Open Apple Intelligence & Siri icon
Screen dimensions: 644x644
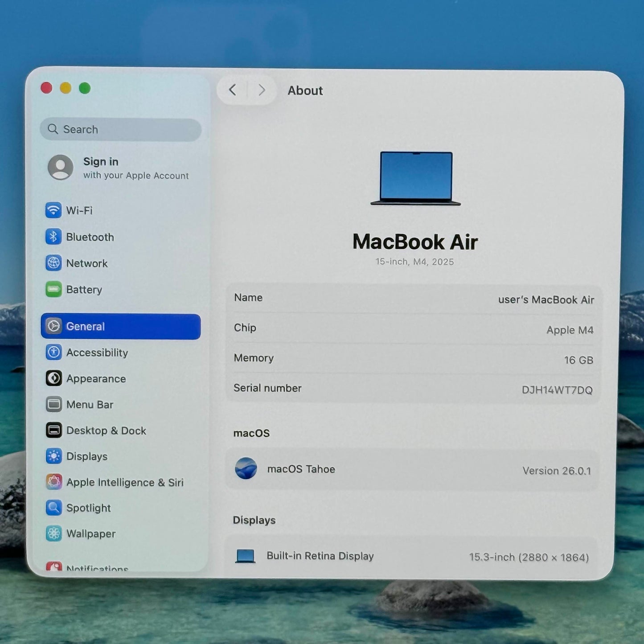[54, 482]
